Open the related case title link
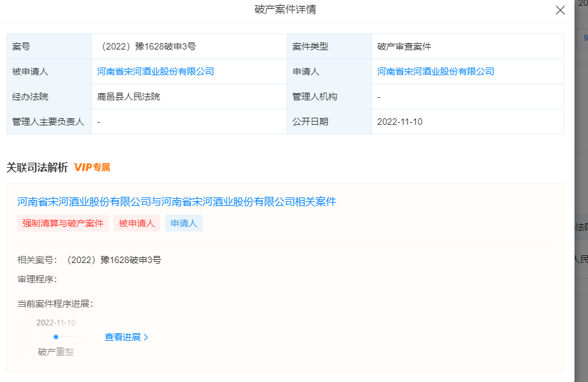This screenshot has height=382, width=588. [177, 201]
